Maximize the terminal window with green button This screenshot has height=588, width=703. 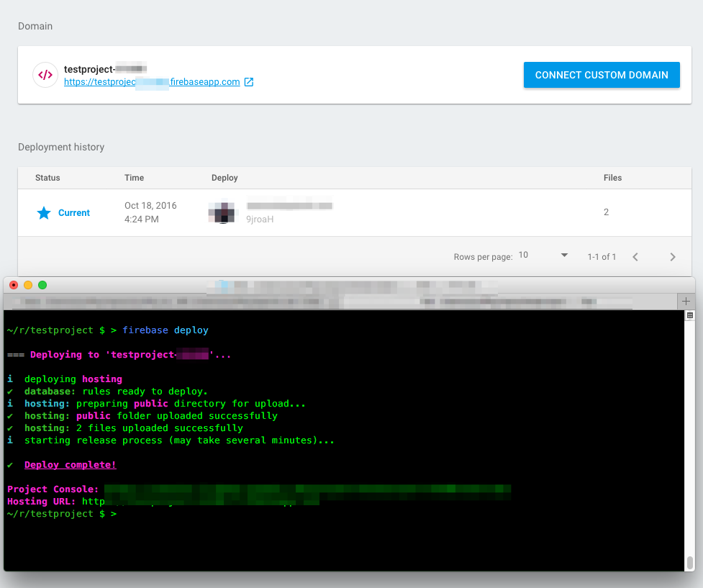pos(42,285)
